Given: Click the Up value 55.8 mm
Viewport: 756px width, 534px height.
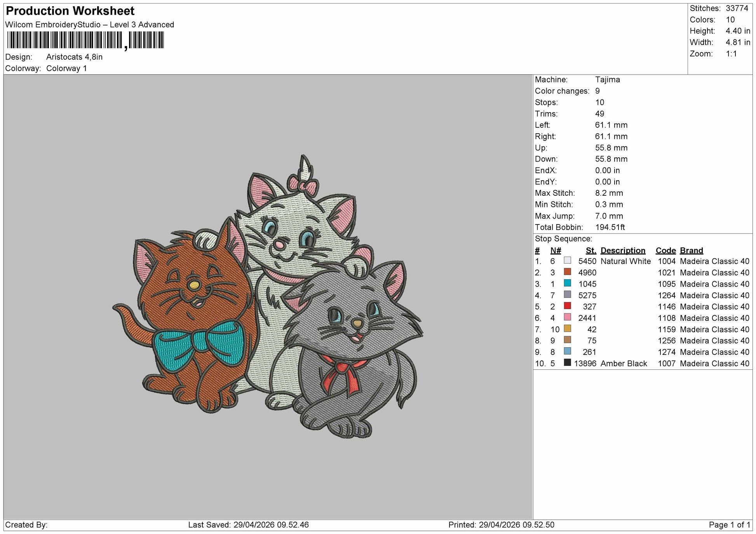Looking at the screenshot, I should (611, 148).
